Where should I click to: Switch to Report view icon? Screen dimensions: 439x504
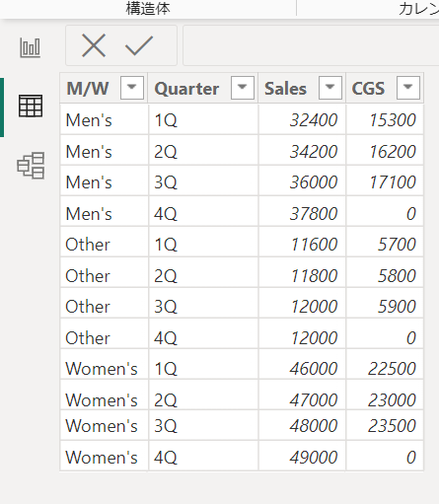click(x=30, y=47)
